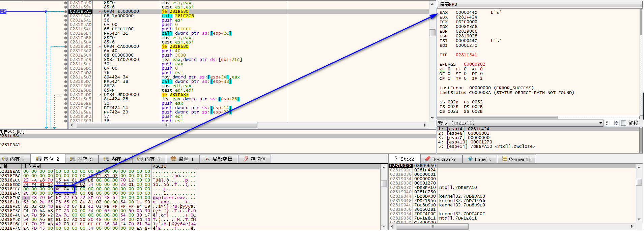Click the Comments tab speech icon
This screenshot has height=231, width=644.
point(504,159)
